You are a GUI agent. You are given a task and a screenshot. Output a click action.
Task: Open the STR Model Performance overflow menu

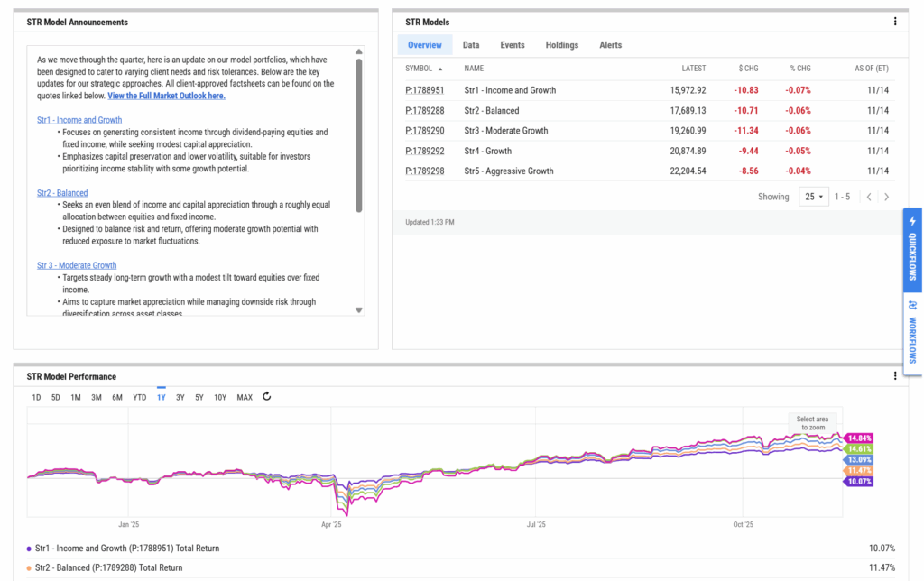point(897,376)
